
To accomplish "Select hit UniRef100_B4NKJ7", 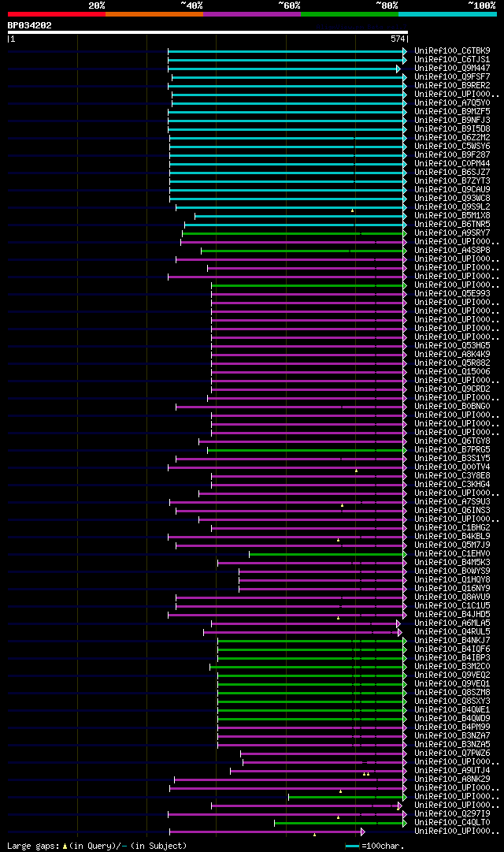I will tap(452, 641).
